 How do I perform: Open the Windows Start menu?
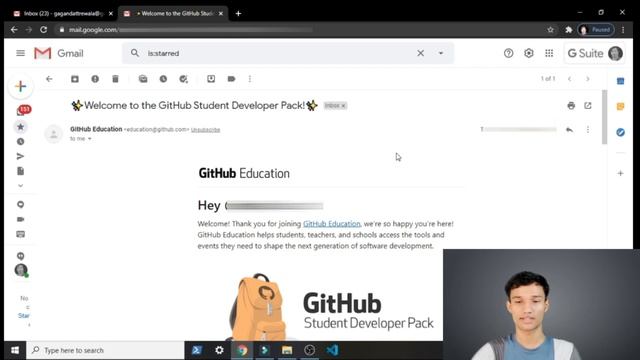[15, 350]
